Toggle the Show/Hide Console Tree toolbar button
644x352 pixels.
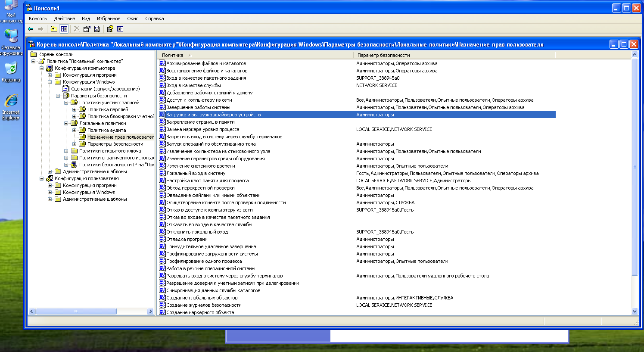pos(64,29)
